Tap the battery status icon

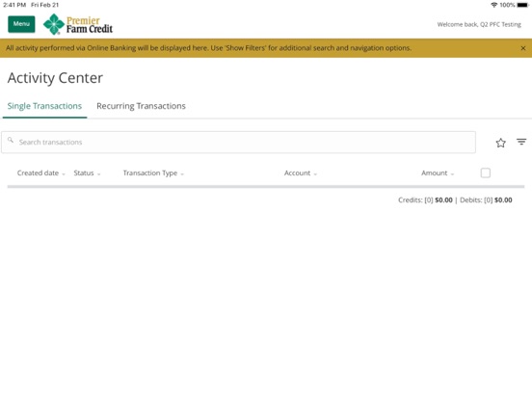coord(522,5)
